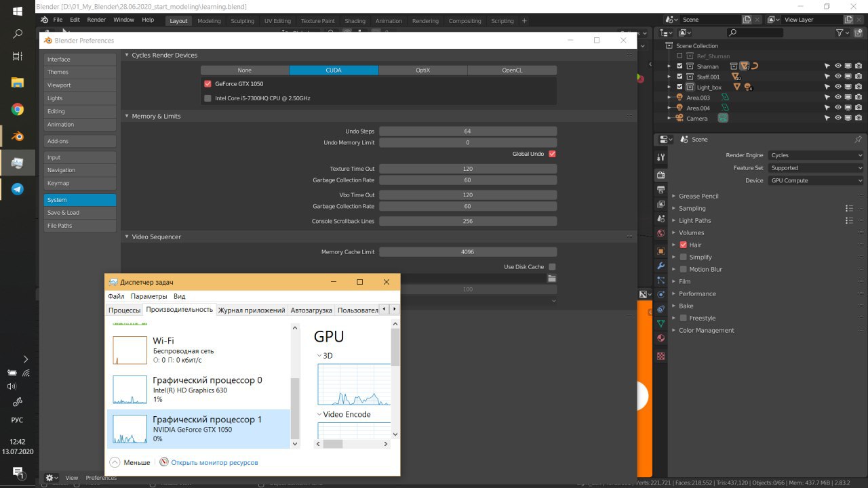
Task: Select None for Cycles render devices
Action: (245, 70)
